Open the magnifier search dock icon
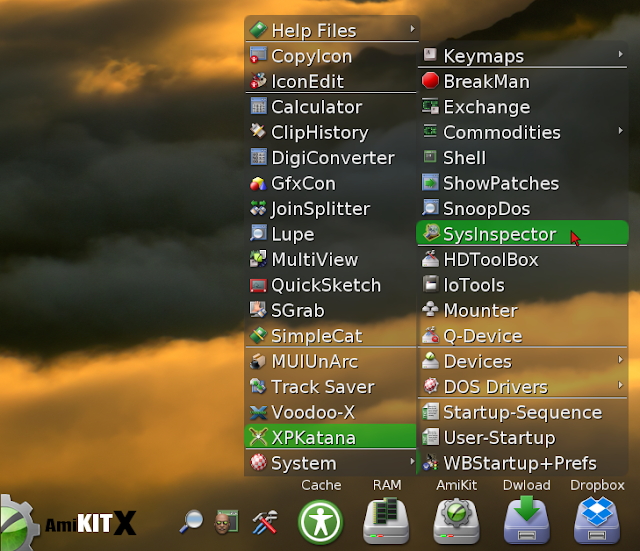Image resolution: width=640 pixels, height=551 pixels. (x=191, y=522)
